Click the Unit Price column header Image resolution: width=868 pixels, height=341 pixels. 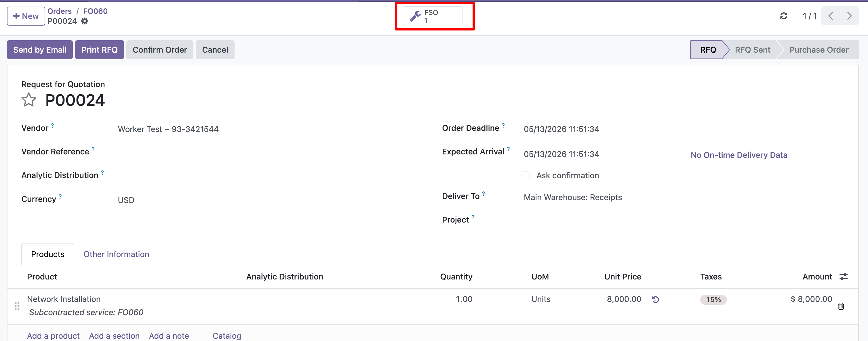click(622, 277)
